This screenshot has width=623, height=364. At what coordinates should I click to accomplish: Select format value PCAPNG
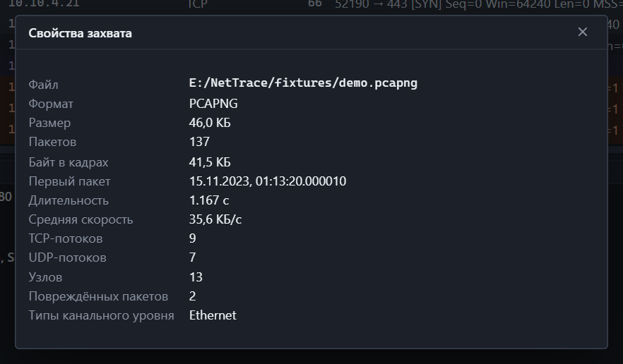213,104
